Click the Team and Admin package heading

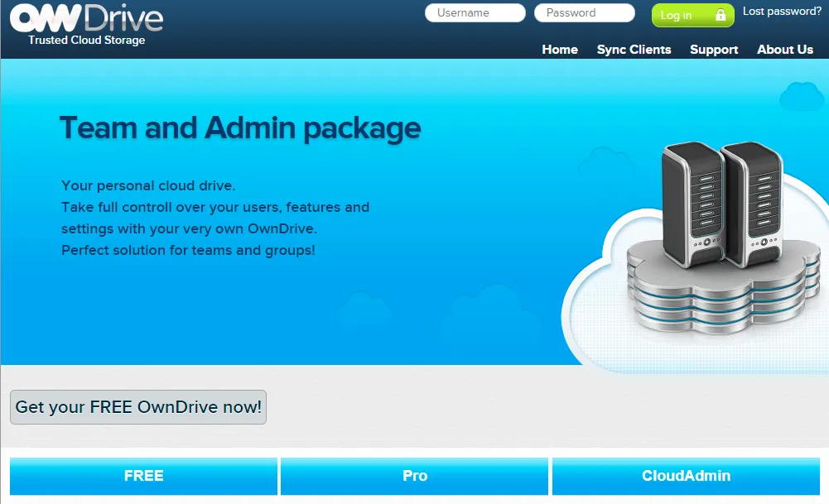[240, 129]
